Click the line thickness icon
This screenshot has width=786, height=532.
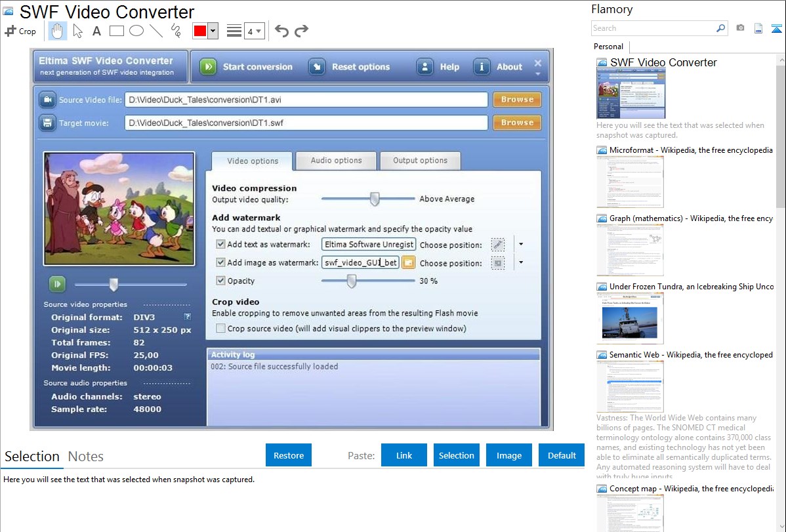[234, 31]
